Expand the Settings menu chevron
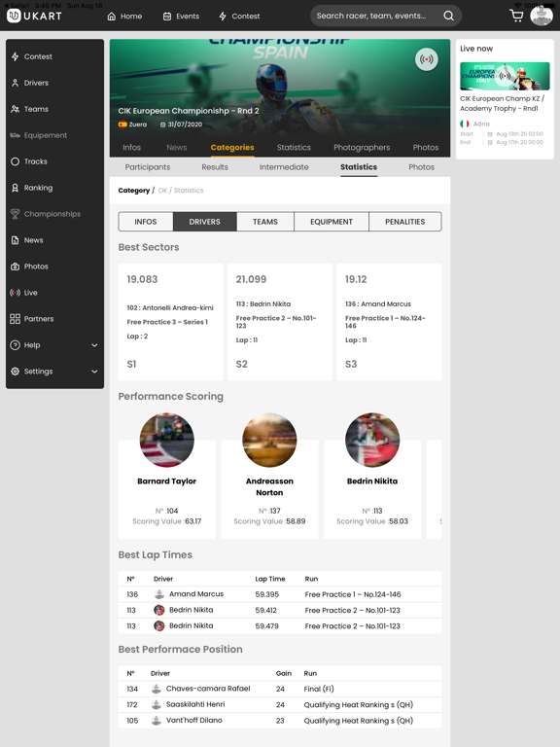Screen dimensions: 560x747 94,372
